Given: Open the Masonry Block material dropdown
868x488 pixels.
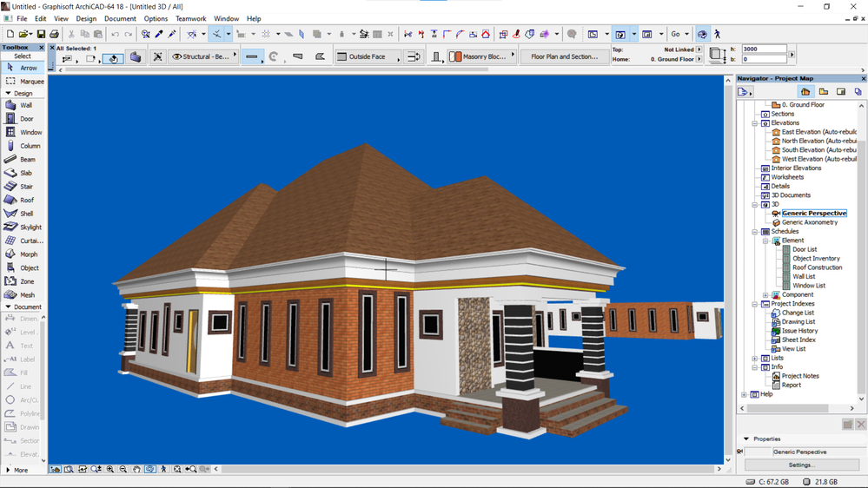Looking at the screenshot, I should pos(482,56).
